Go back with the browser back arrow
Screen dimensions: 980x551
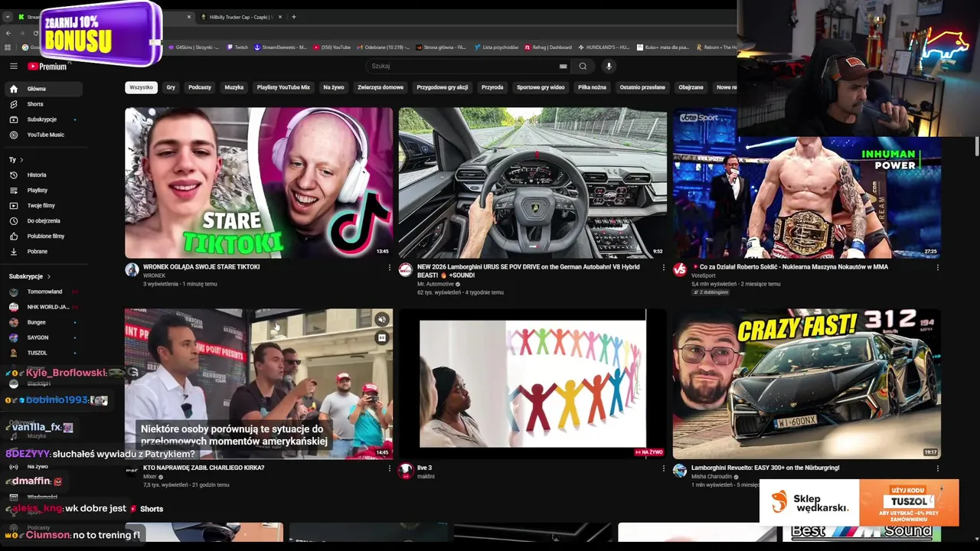[8, 33]
